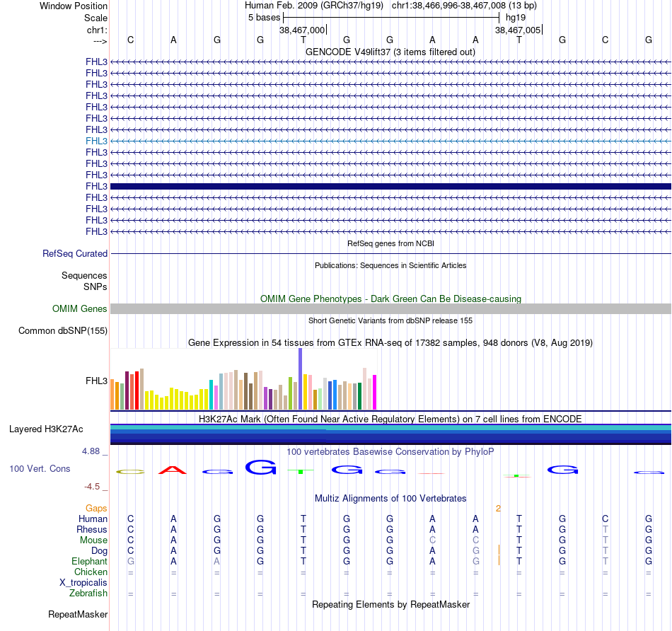Viewport: 672px width, 631px height.
Task: Select the Rhesus alignment row label
Action: click(x=92, y=529)
